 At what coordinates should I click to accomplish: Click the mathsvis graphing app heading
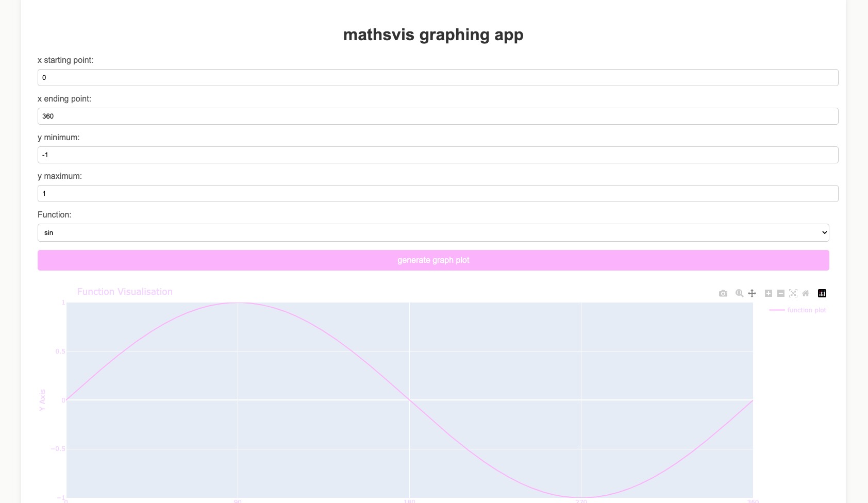(x=433, y=35)
